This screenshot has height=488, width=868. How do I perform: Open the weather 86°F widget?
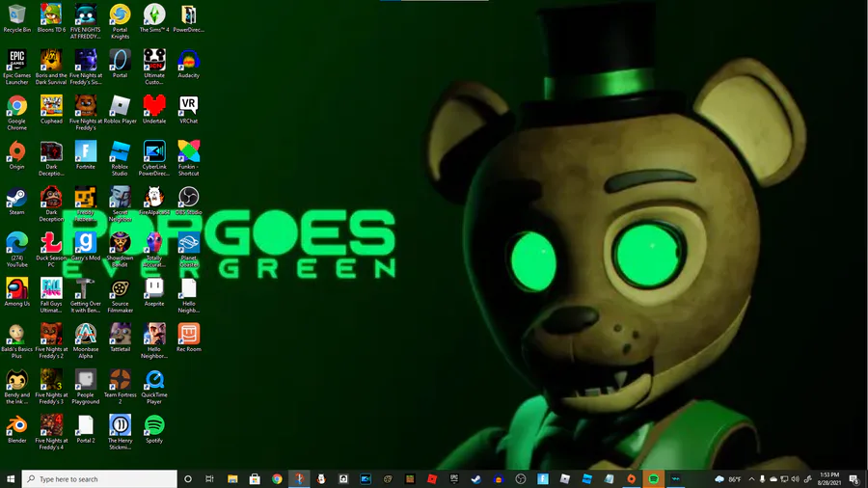(727, 479)
